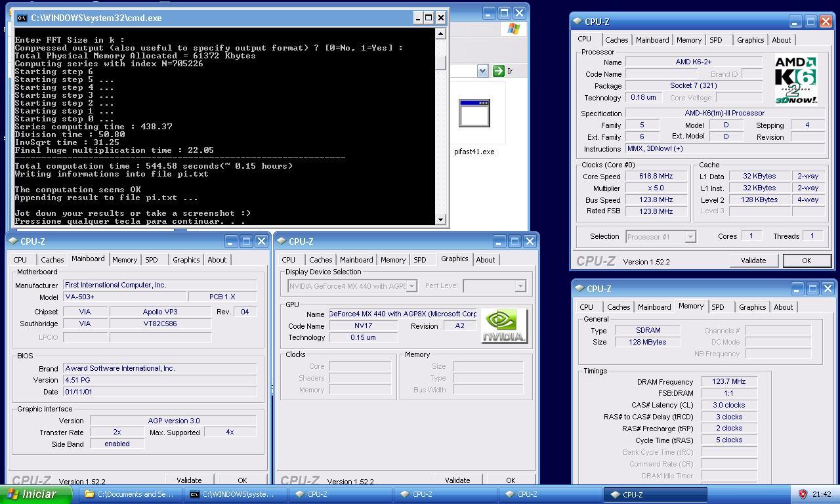Click the green Go arrow in Explorer
This screenshot has height=504, width=840.
pos(498,71)
